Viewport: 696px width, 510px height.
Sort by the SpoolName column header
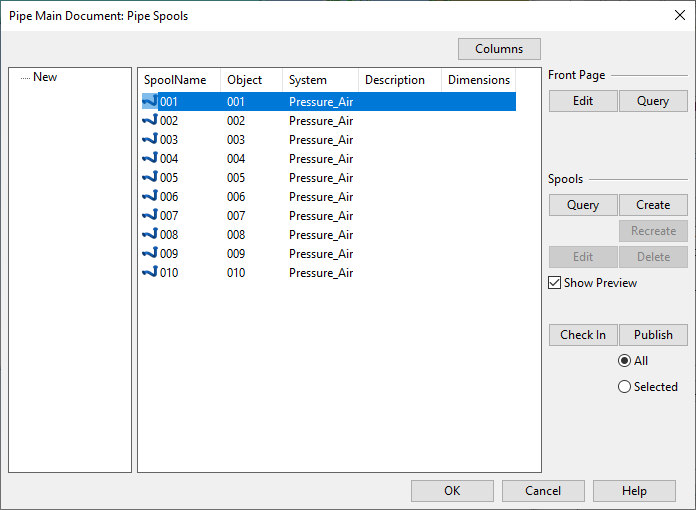click(x=176, y=80)
